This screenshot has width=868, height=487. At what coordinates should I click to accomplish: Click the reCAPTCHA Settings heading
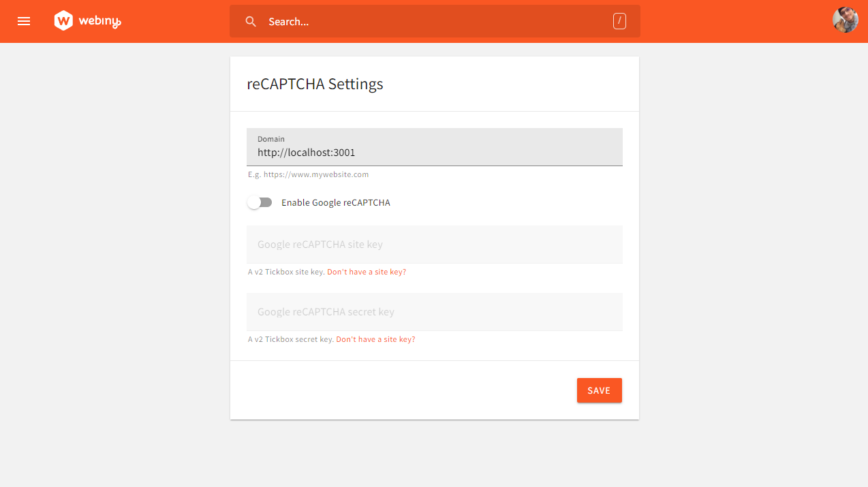(315, 83)
